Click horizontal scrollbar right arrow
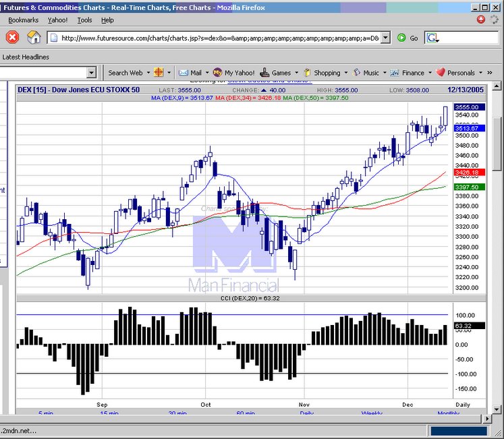The height and width of the screenshot is (439, 504). tap(487, 419)
